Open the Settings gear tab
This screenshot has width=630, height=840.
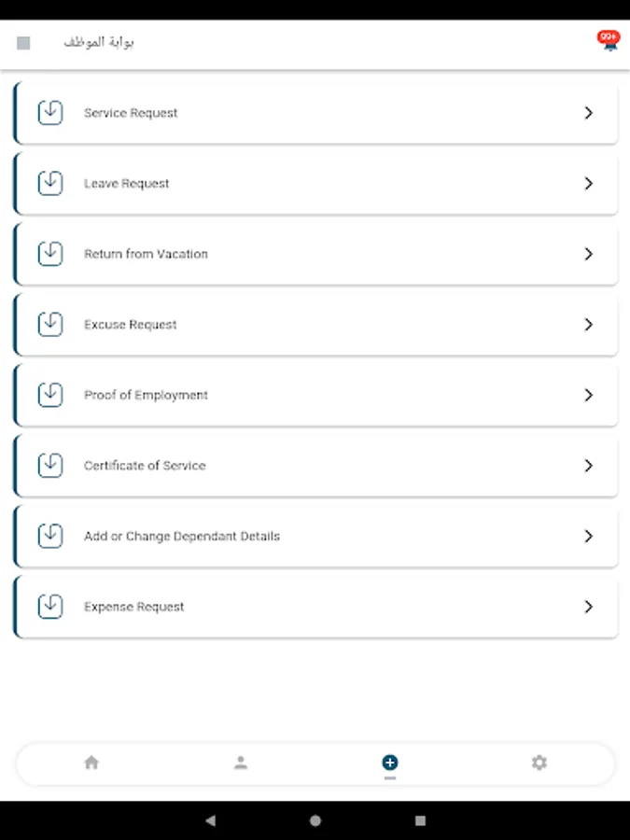[539, 763]
